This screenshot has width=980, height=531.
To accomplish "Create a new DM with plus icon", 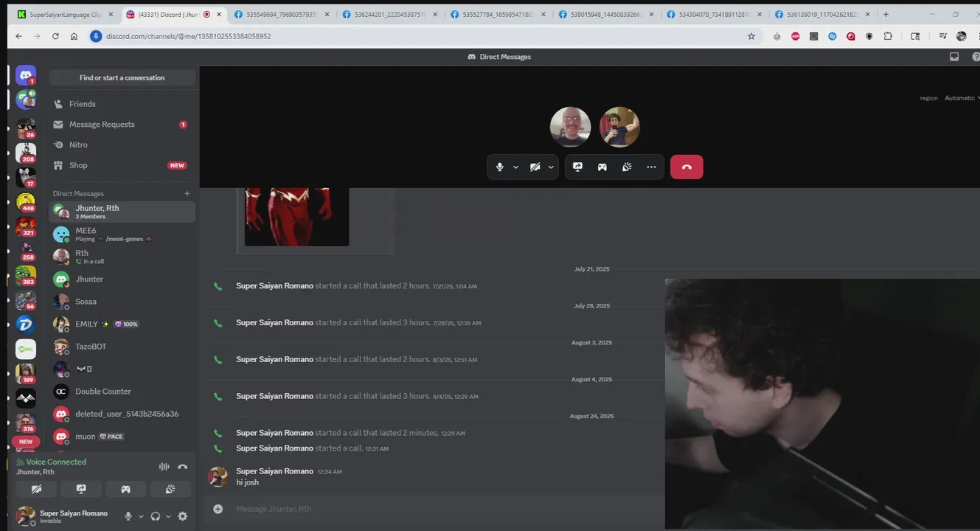I will [x=187, y=193].
